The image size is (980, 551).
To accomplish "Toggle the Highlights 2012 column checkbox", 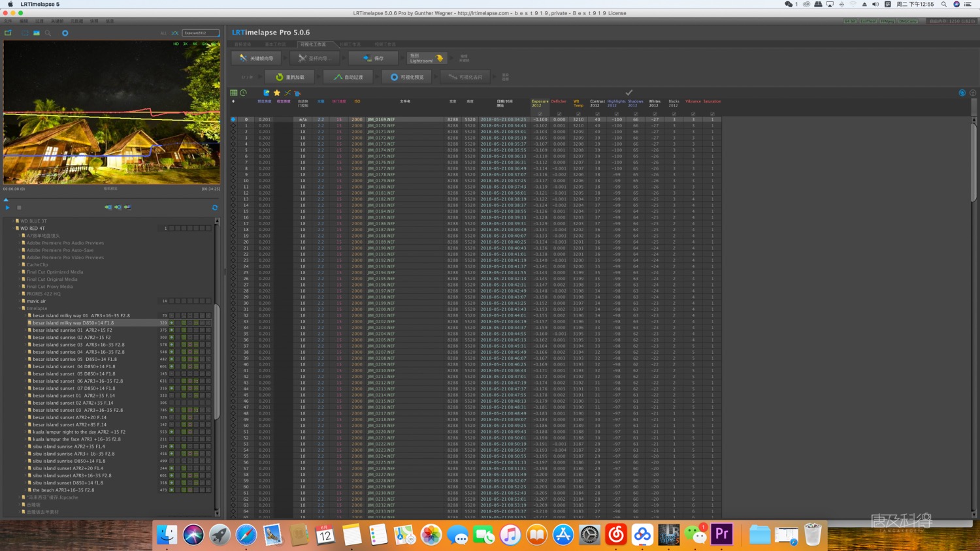I will pos(616,114).
